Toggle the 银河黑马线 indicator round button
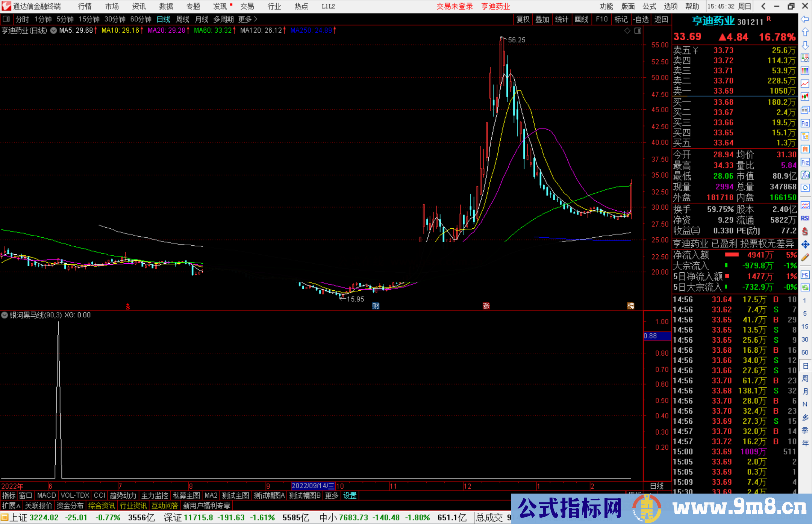This screenshot has width=812, height=524. pyautogui.click(x=5, y=315)
